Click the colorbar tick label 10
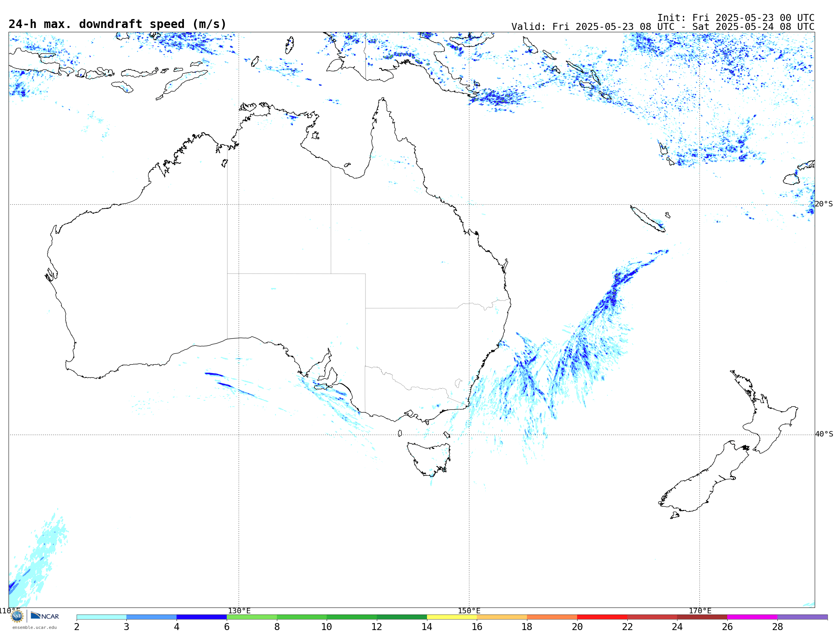Screen dimensions: 840x632 point(326,627)
